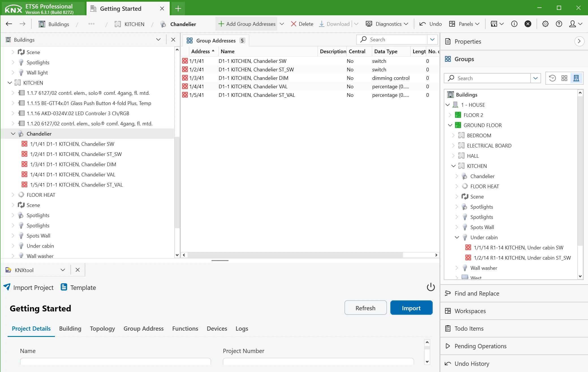This screenshot has width=588, height=372.
Task: Open Todo Items panel
Action: (x=514, y=328)
